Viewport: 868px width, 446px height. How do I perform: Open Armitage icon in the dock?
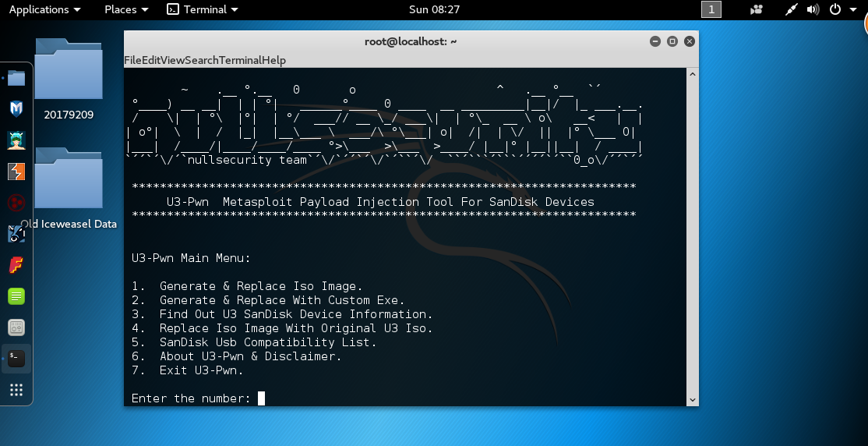click(x=16, y=140)
